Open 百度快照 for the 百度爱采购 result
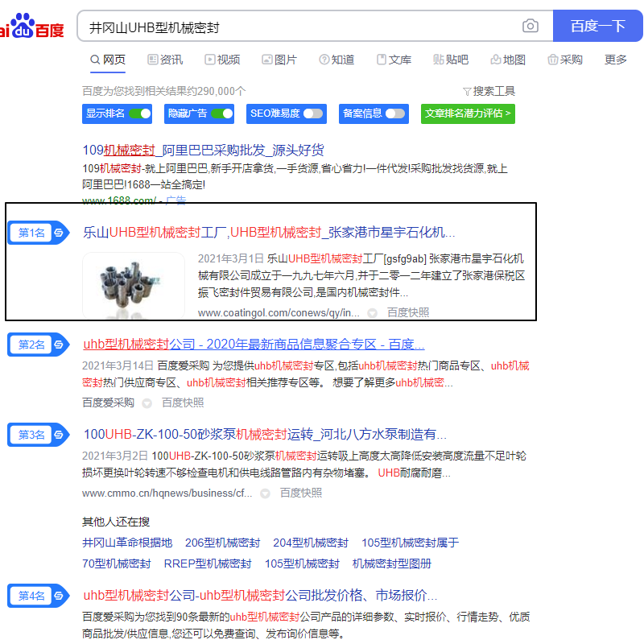 183,402
